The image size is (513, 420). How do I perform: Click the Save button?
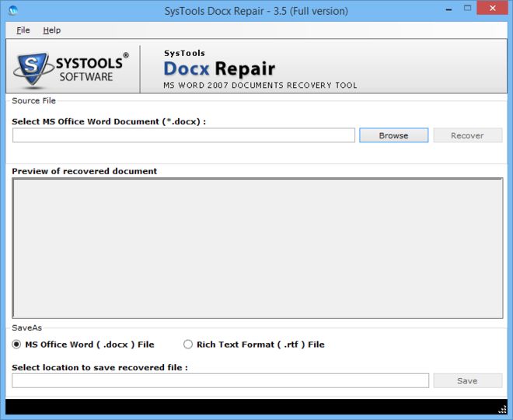pos(467,380)
